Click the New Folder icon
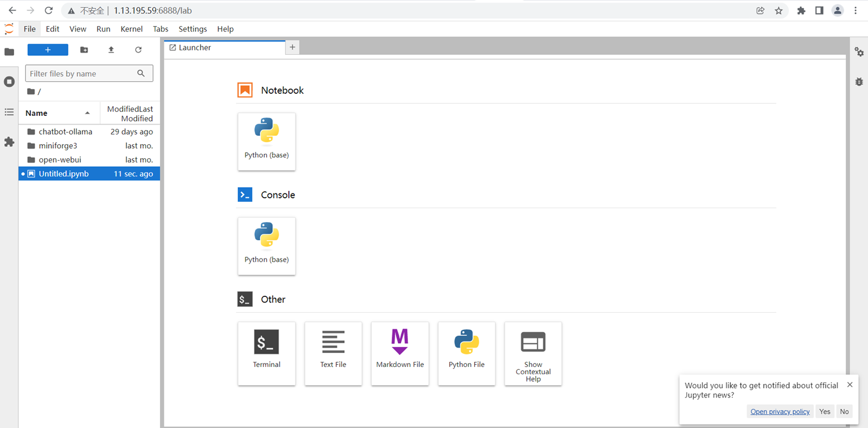Image resolution: width=868 pixels, height=428 pixels. pyautogui.click(x=84, y=50)
